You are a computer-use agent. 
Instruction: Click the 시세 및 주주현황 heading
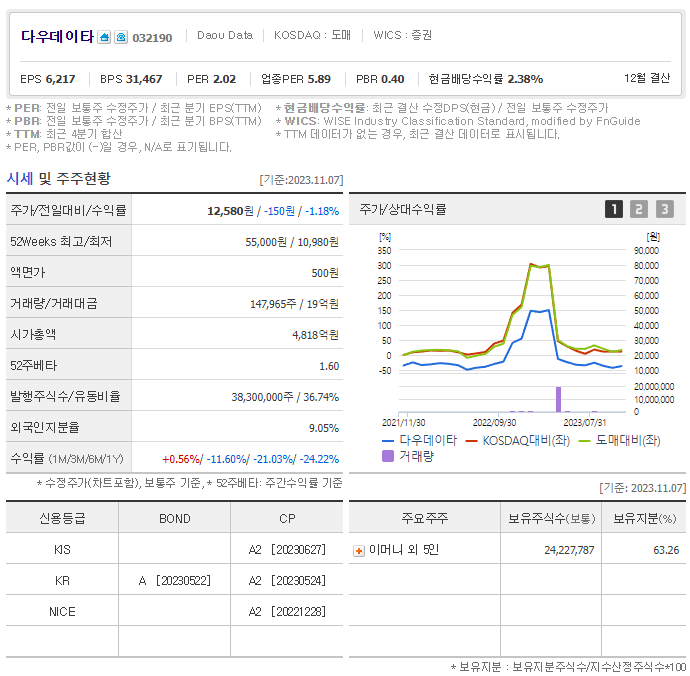point(59,179)
